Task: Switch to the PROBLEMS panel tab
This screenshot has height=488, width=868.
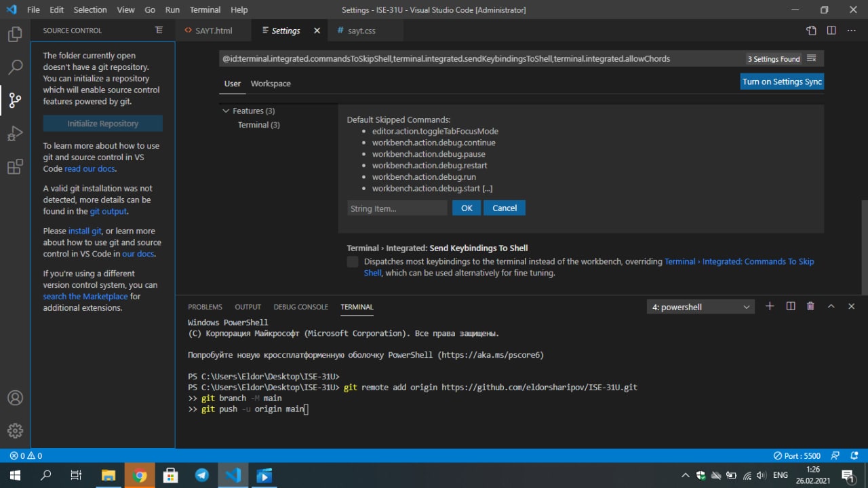Action: [205, 307]
